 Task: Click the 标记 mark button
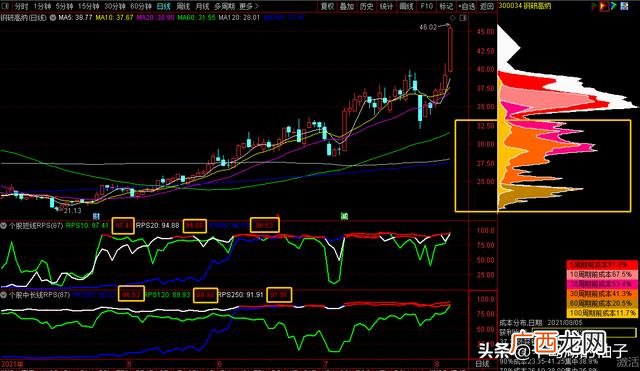click(x=446, y=6)
